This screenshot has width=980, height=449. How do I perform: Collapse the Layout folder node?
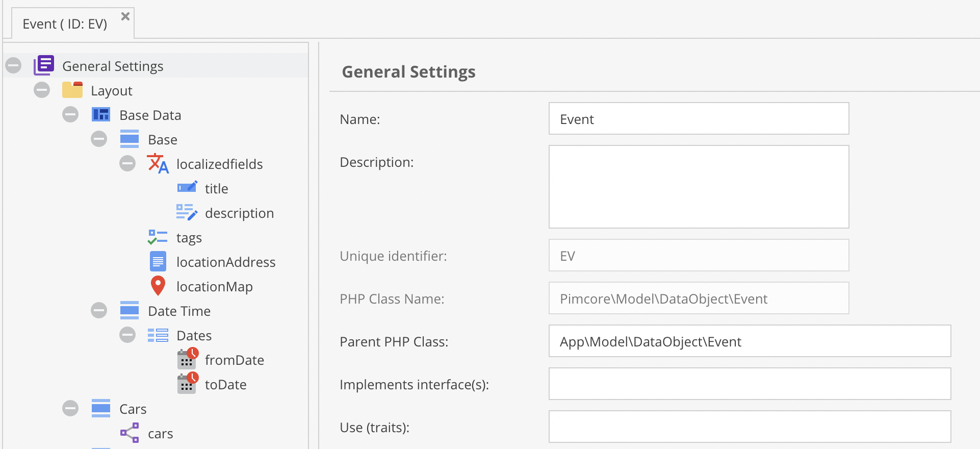click(x=42, y=90)
